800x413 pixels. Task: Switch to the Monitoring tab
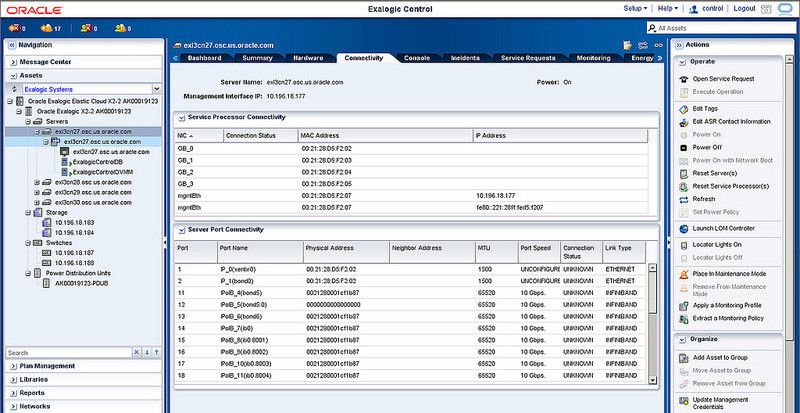[x=593, y=58]
